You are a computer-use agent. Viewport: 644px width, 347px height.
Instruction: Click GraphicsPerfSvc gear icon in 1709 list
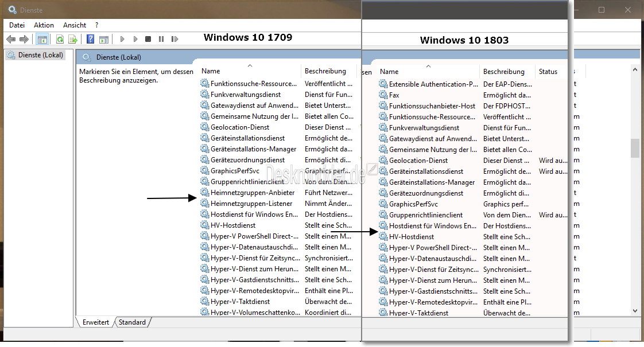pos(204,170)
